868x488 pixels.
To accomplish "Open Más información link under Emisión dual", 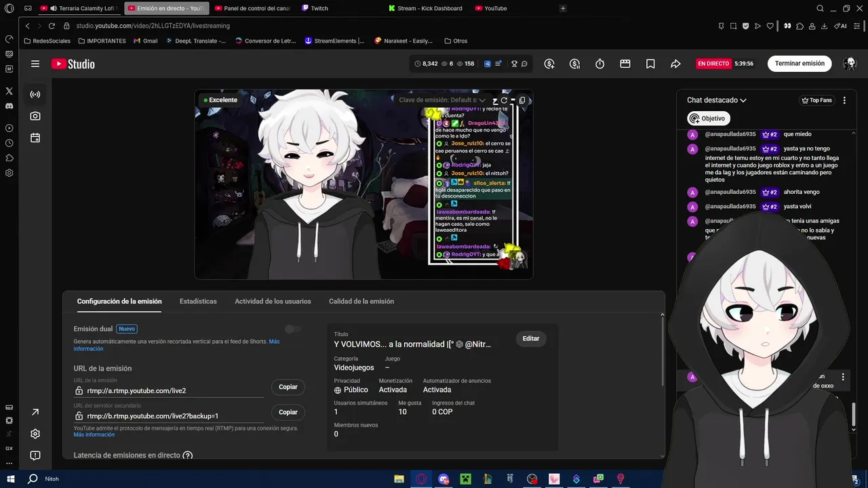I will pos(176,345).
